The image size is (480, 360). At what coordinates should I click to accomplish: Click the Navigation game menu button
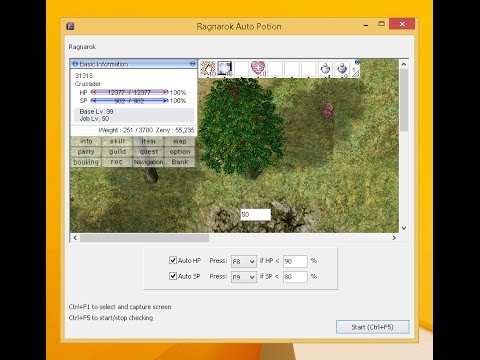148,162
